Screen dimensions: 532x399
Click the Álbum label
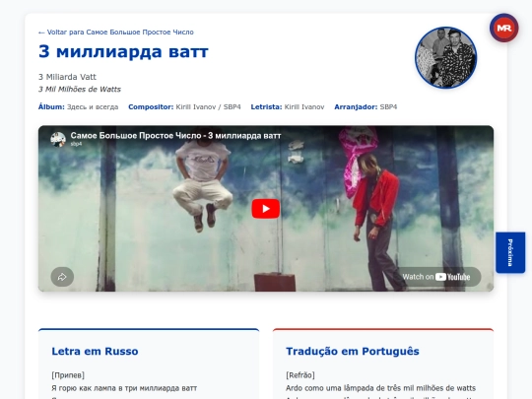51,106
